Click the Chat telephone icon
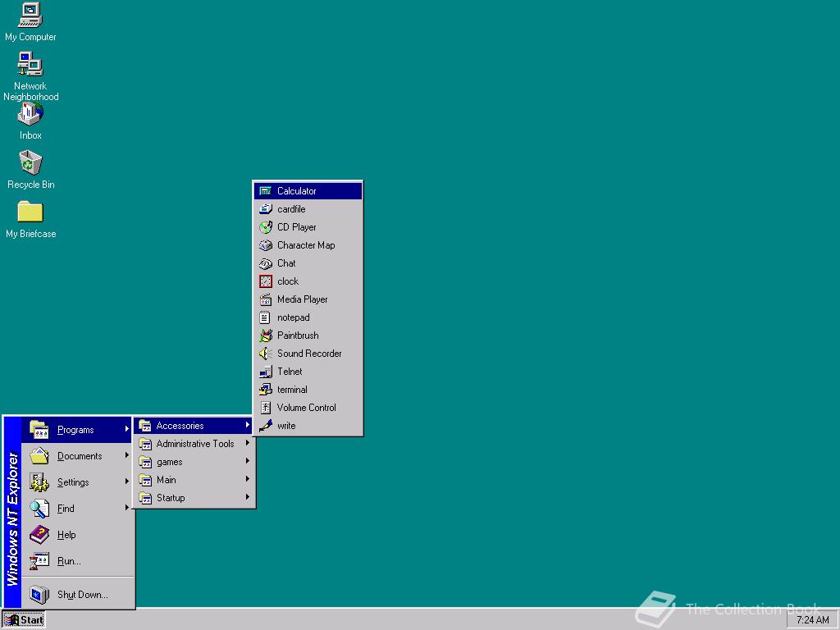 click(x=266, y=263)
